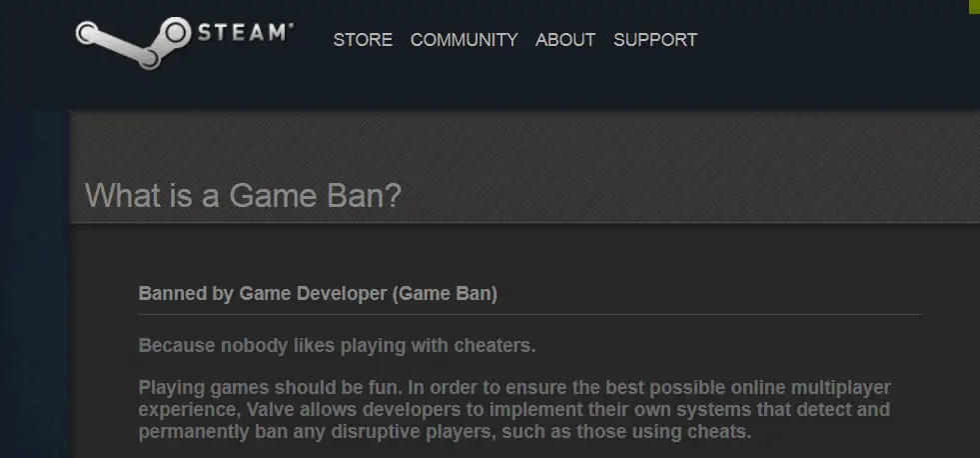This screenshot has height=458, width=980.
Task: Click the sentence 'Playing games should be fun.'
Action: point(271,388)
